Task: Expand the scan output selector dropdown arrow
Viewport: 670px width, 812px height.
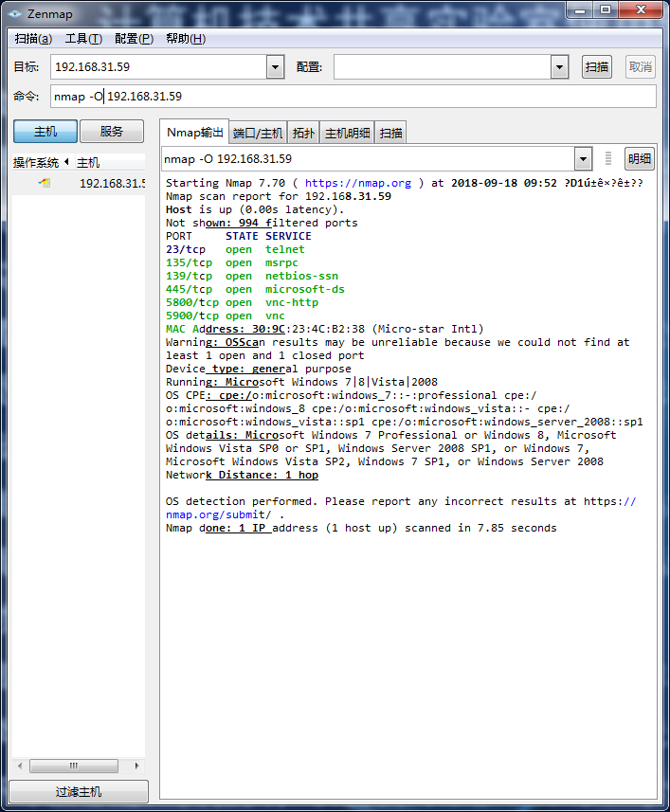Action: (x=583, y=159)
